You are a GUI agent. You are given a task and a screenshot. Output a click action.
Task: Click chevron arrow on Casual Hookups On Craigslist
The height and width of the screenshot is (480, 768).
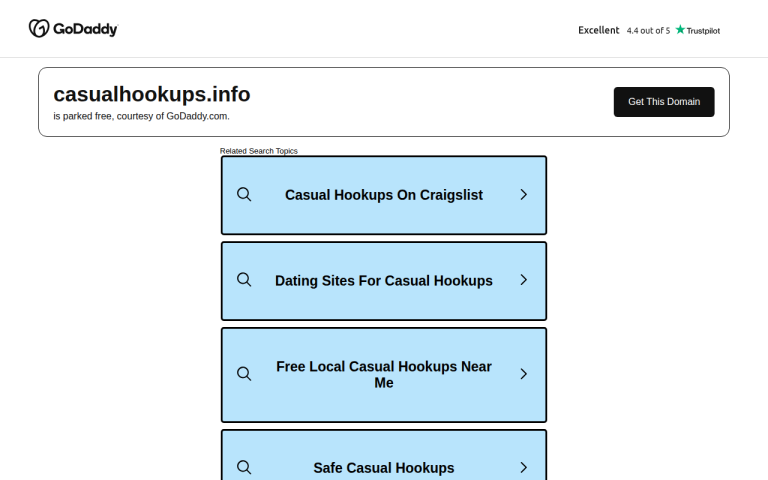(524, 194)
